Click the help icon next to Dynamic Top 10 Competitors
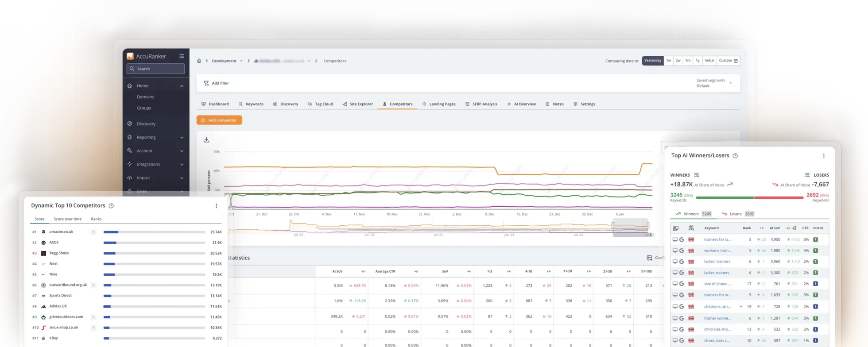868x347 pixels. point(111,206)
